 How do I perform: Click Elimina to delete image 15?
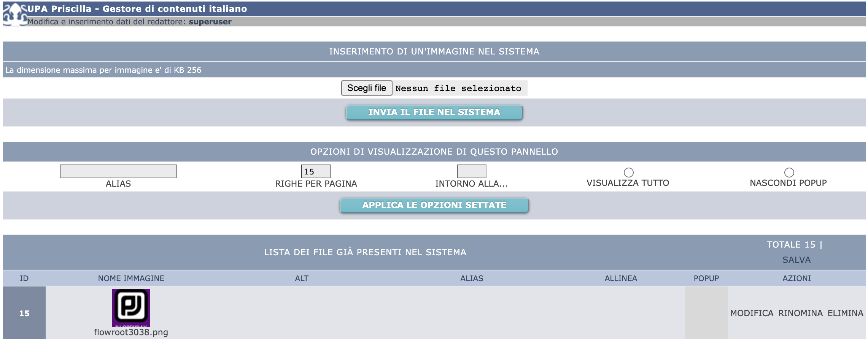(845, 313)
